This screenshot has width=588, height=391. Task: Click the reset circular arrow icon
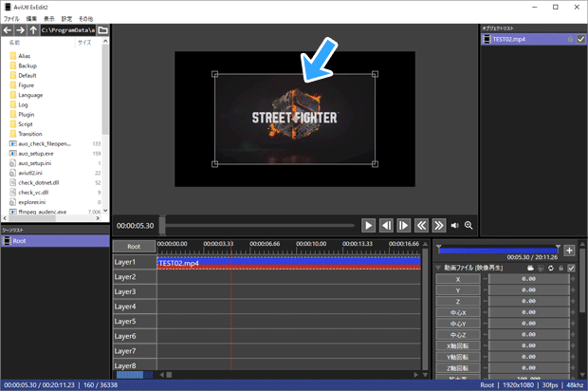click(x=550, y=268)
